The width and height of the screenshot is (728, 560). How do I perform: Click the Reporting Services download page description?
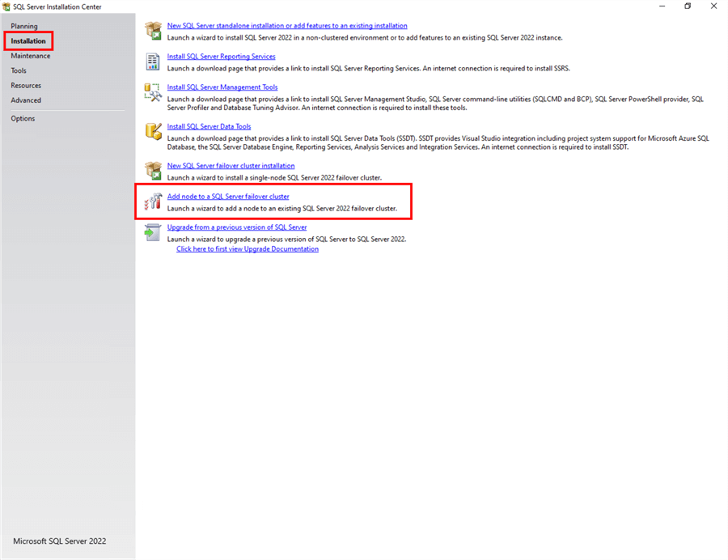click(368, 68)
